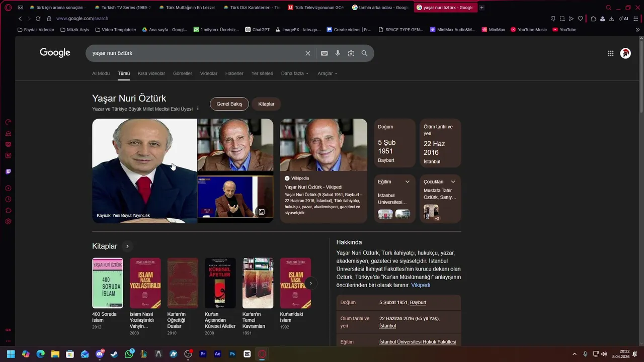This screenshot has width=644, height=362.
Task: Open the Google apps grid
Action: click(610, 53)
